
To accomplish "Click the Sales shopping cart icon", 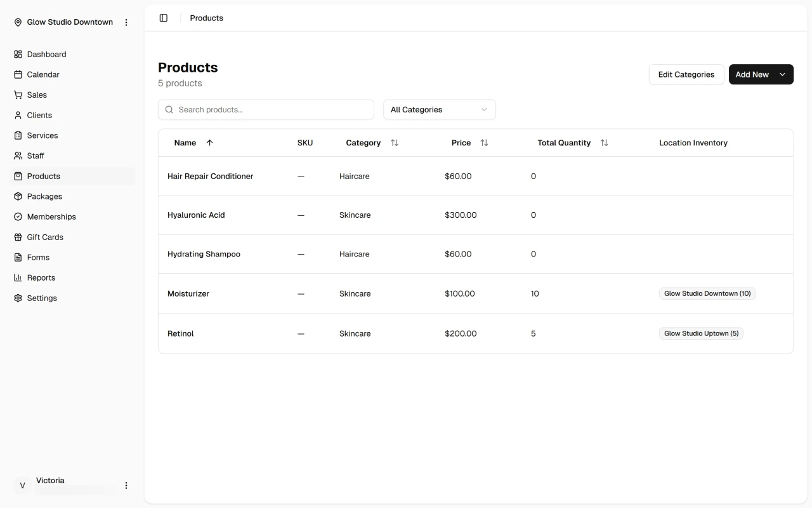I will (18, 95).
